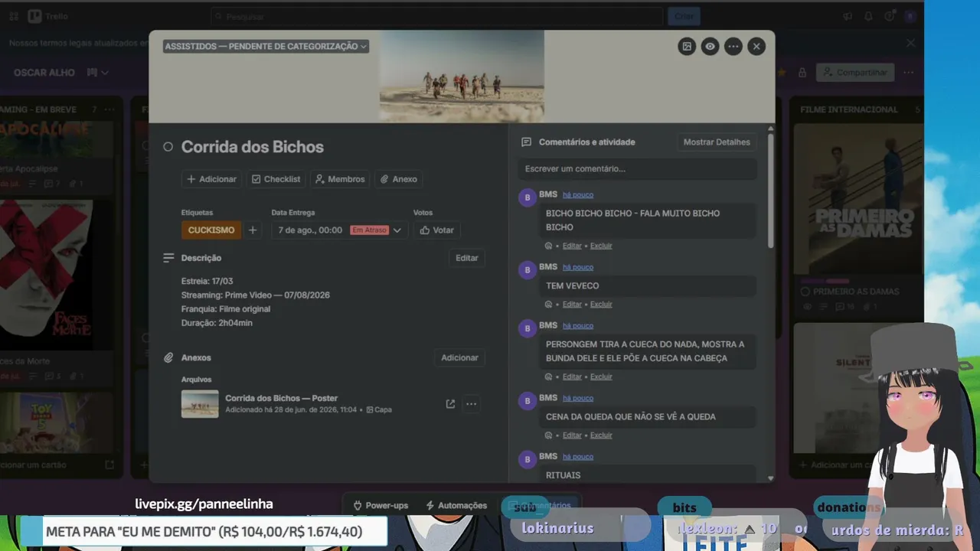Click the Compartilhar share button
Image resolution: width=980 pixels, height=551 pixels.
pos(855,73)
